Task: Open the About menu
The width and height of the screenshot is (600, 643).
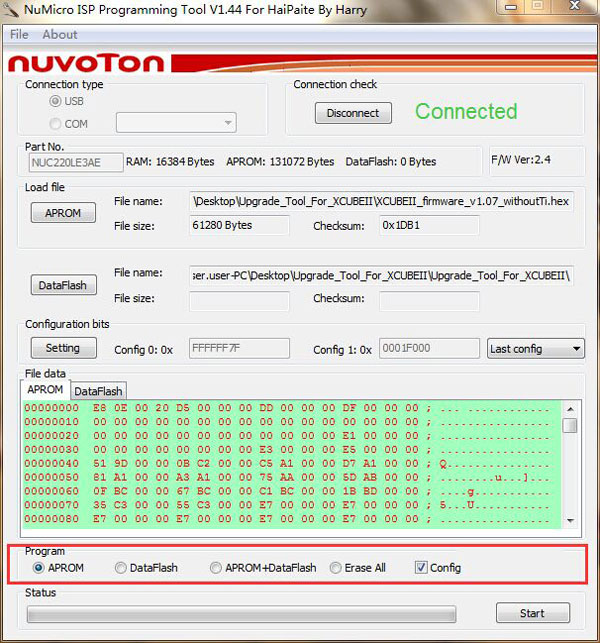Action: coord(60,34)
